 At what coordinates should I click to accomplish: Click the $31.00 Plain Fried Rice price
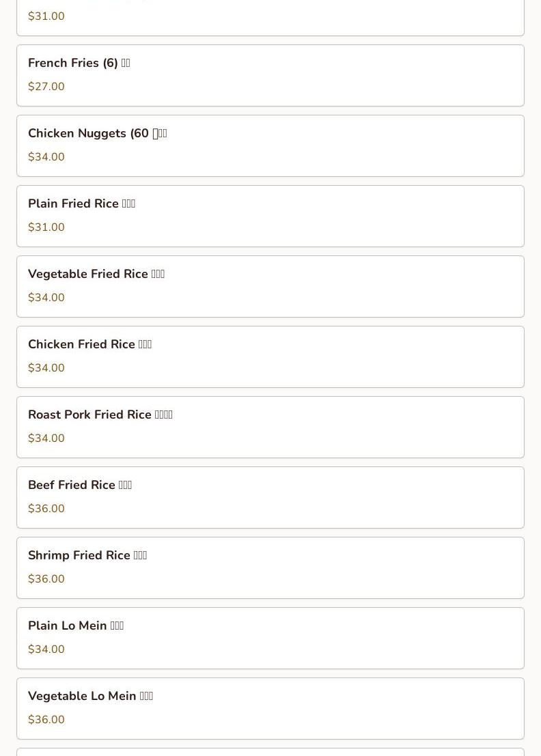46,227
